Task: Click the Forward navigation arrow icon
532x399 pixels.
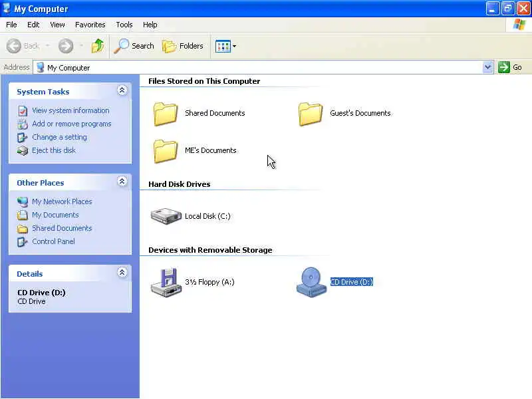Action: [x=66, y=46]
